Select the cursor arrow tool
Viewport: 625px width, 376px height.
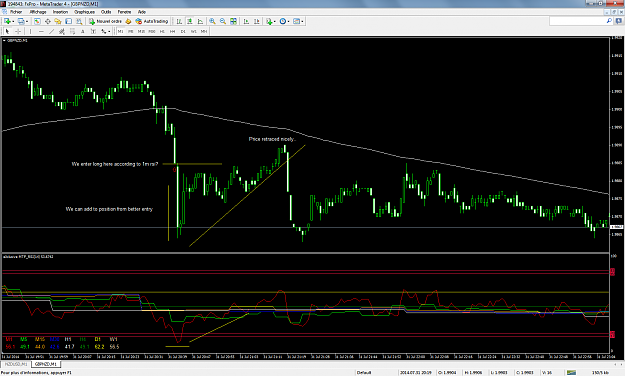(7, 31)
